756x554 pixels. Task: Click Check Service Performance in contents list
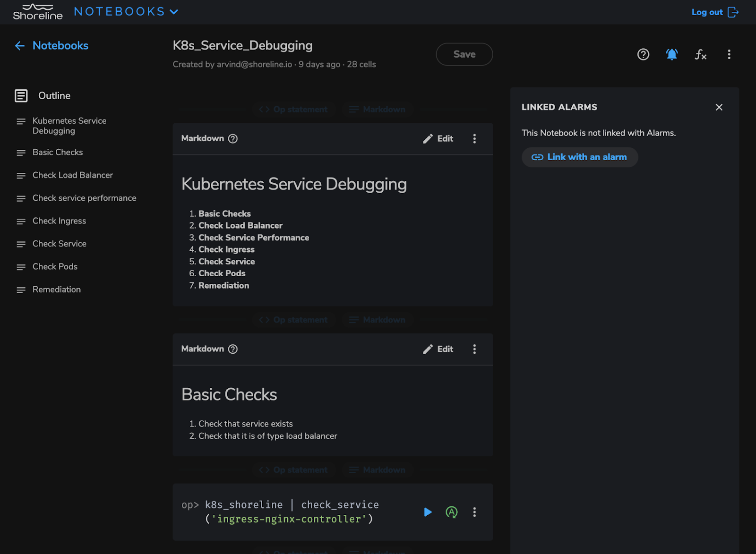coord(254,238)
